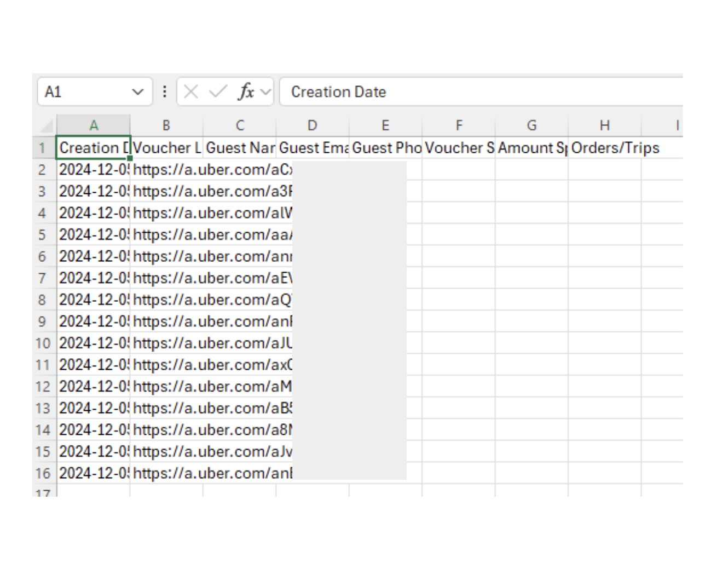Select column G header

point(531,125)
